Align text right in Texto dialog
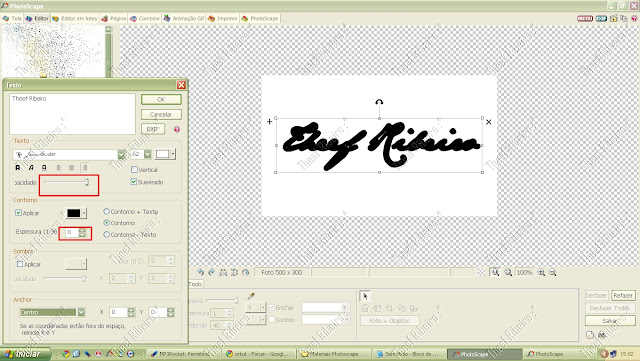This screenshot has height=361, width=640. (x=85, y=167)
